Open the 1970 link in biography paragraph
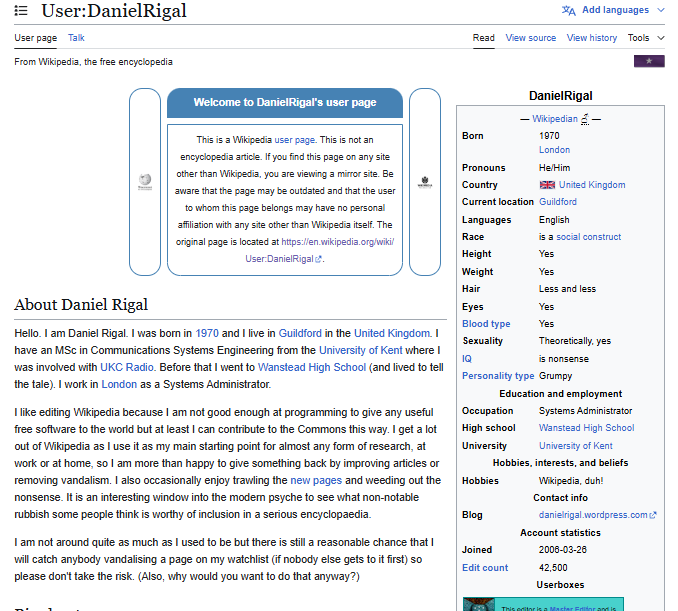Screen dimensions: 678x611 pos(207,333)
